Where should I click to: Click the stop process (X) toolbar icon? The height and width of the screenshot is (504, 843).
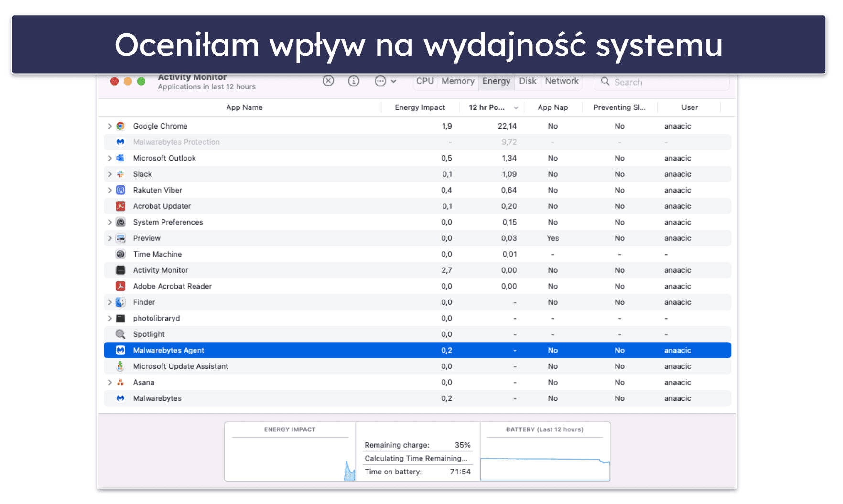[x=328, y=81]
